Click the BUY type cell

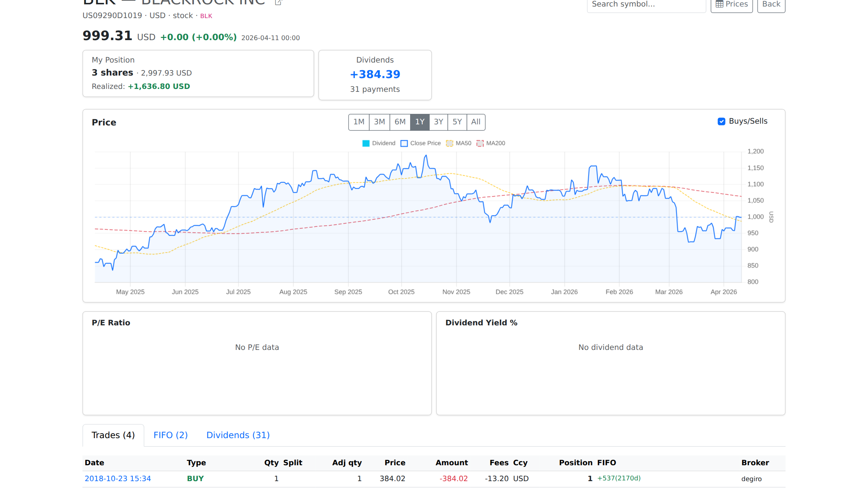click(x=195, y=479)
